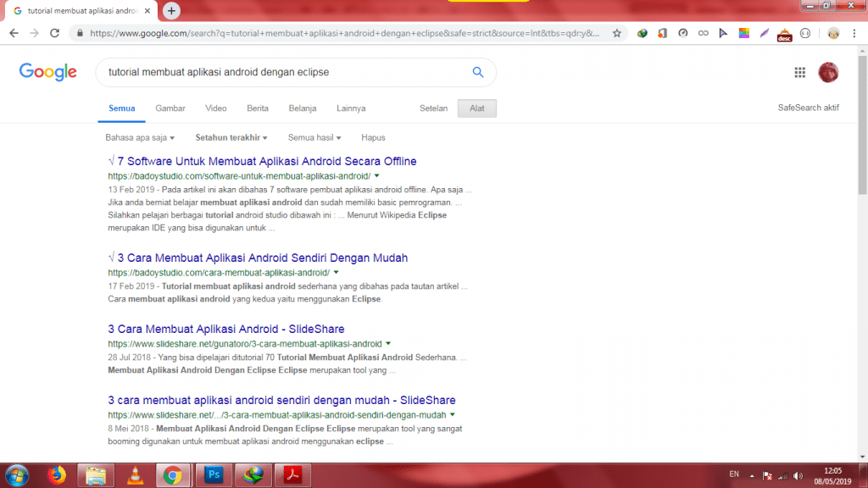Click the speedometer extension icon

pos(682,33)
